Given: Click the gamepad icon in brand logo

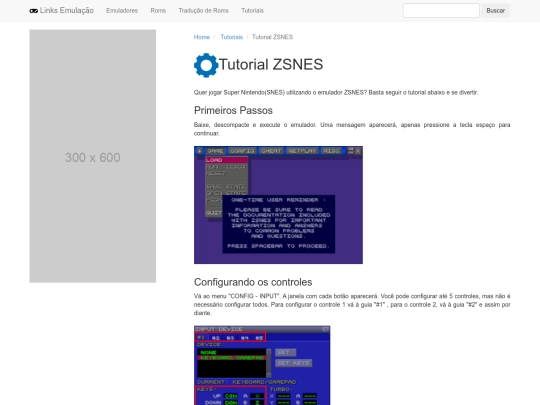Looking at the screenshot, I should click(33, 11).
